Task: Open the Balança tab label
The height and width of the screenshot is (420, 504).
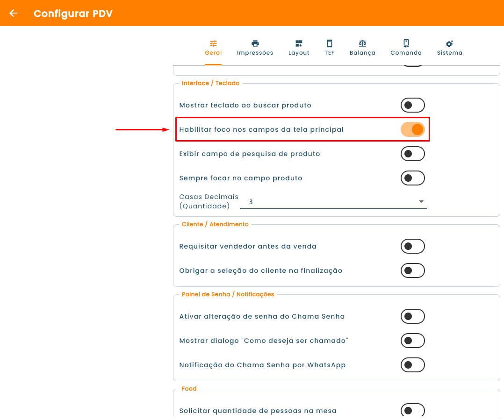Action: (x=363, y=53)
